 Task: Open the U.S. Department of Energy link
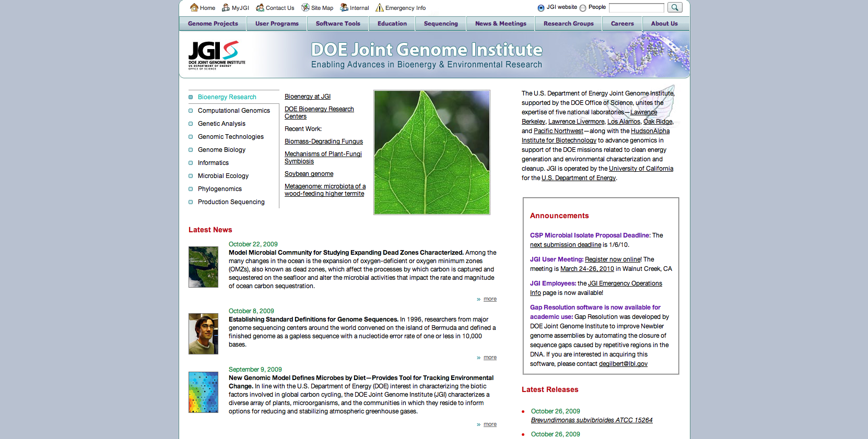(x=579, y=178)
